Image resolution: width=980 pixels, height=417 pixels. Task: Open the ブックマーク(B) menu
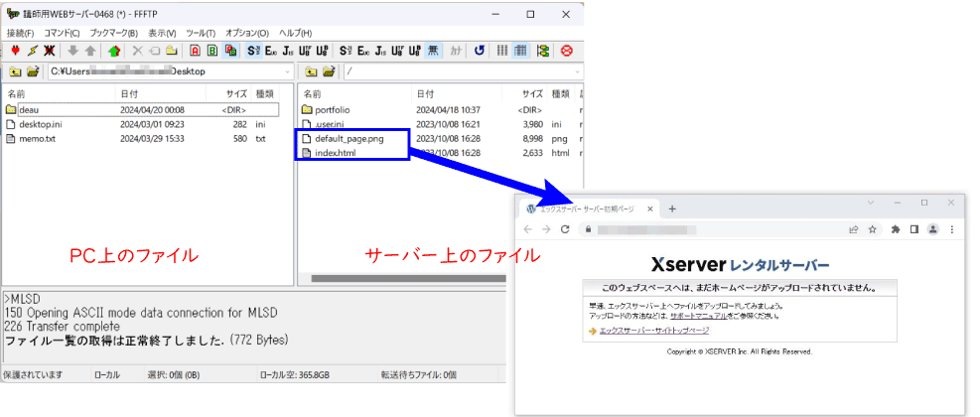113,33
